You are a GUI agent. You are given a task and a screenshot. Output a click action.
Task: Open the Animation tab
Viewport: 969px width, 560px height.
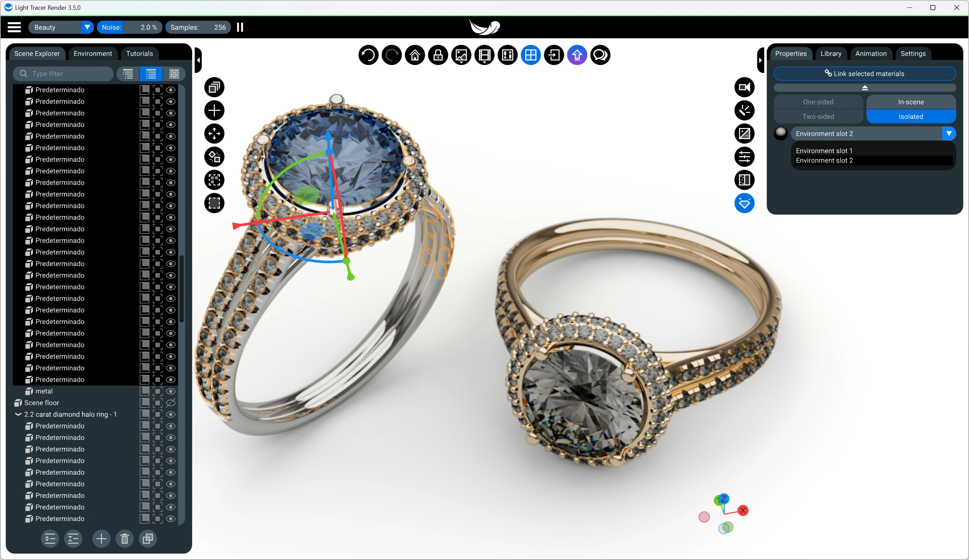pyautogui.click(x=871, y=53)
